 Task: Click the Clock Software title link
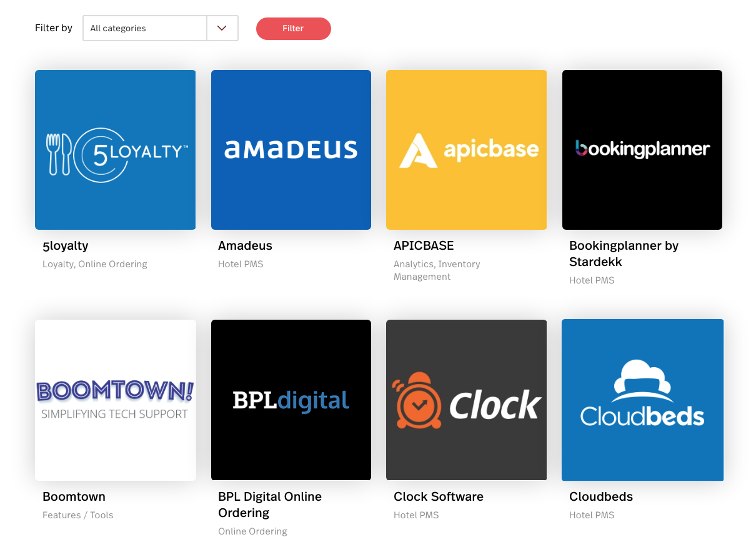pos(439,497)
